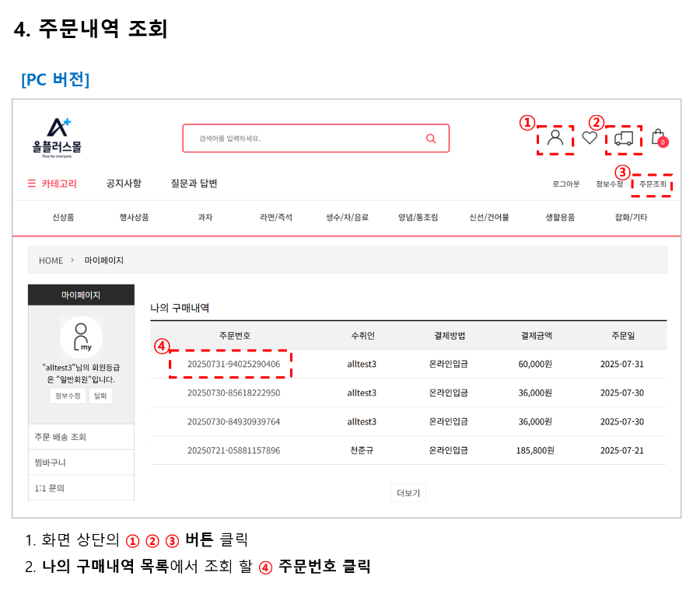Click the 2025-07-21 order date
The image size is (700, 590).
[x=622, y=450]
